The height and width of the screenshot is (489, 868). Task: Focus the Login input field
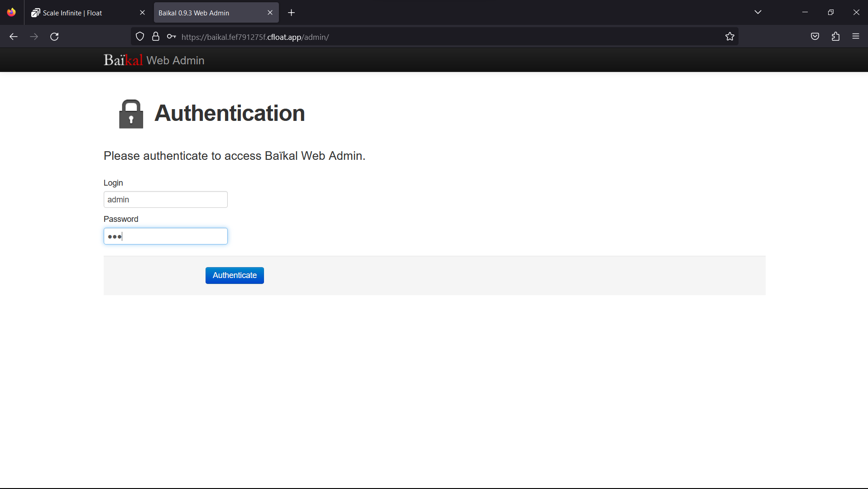166,200
